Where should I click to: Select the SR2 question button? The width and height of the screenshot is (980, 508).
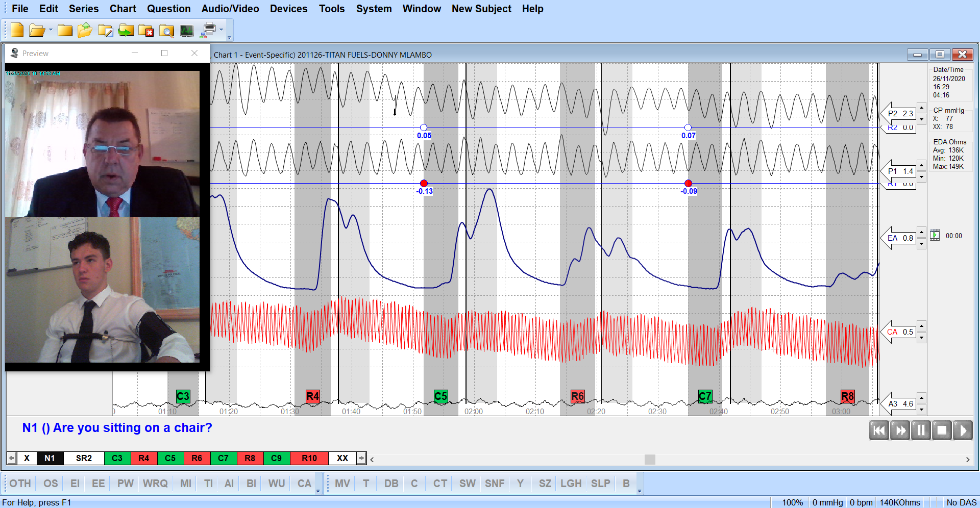[84, 458]
